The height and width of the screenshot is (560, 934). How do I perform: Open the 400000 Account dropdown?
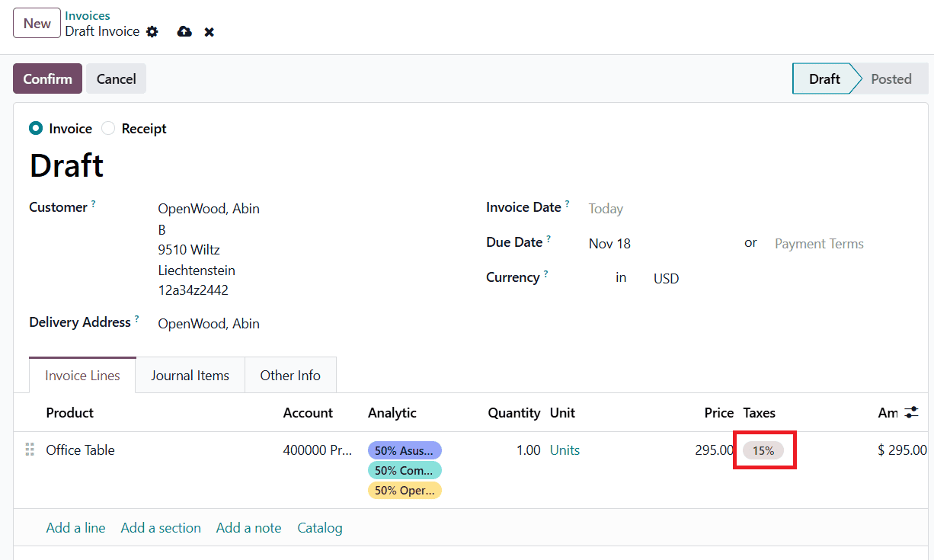[318, 450]
